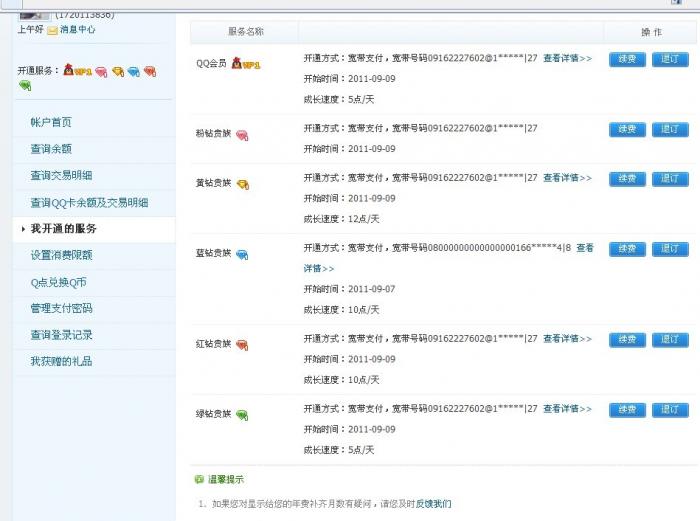Screen dimensions: 700x521
Task: Click the pink diamond icon in sidebar services
Action: point(101,72)
